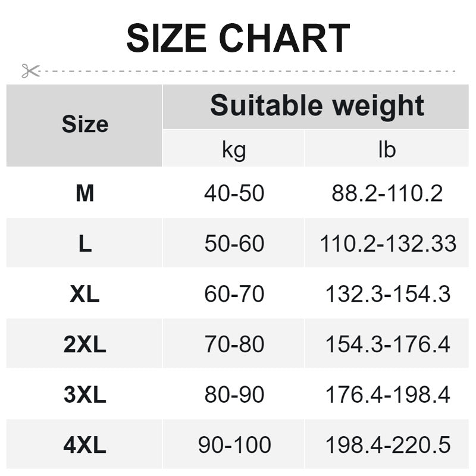Image resolution: width=476 pixels, height=476 pixels.
Task: Click the 60-70 kg value
Action: click(x=234, y=294)
